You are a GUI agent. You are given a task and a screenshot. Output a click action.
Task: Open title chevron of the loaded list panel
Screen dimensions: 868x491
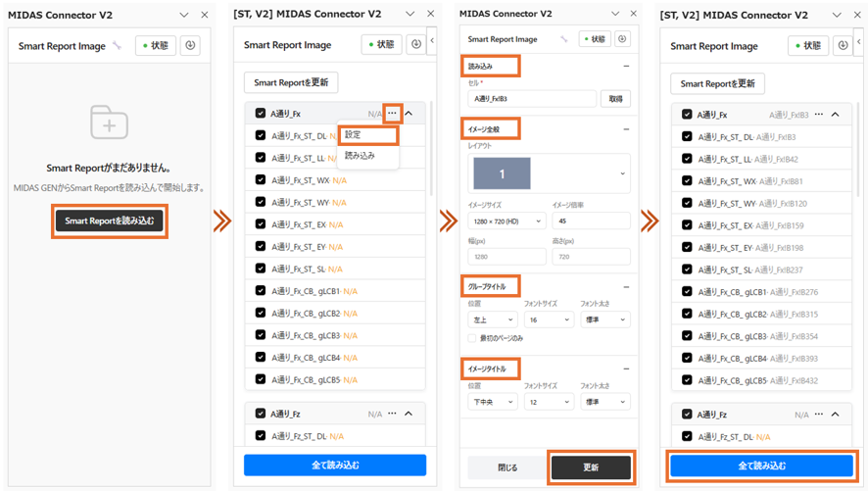tap(837, 15)
